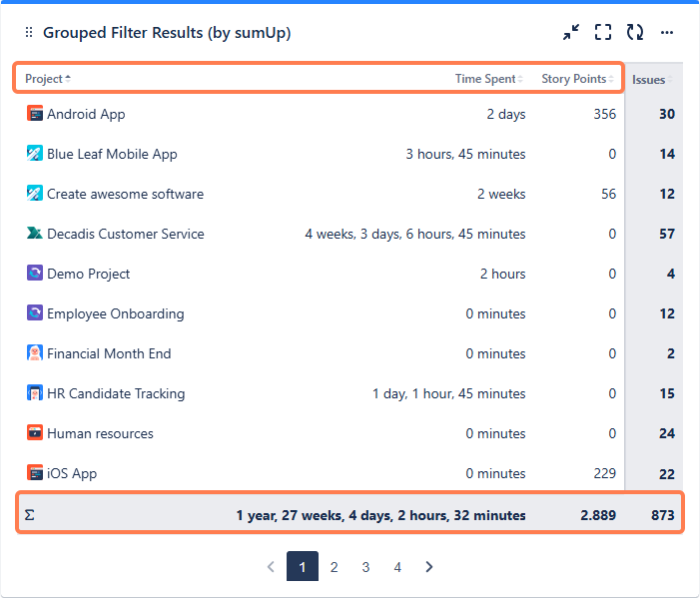This screenshot has width=700, height=598.
Task: Click the total issues count 873
Action: 662,515
